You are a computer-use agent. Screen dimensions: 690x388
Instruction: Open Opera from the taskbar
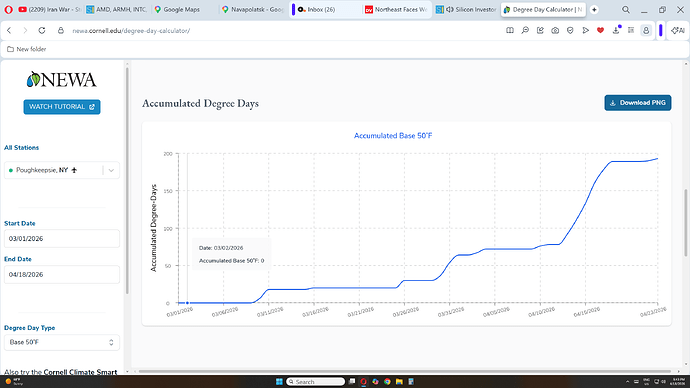click(363, 381)
